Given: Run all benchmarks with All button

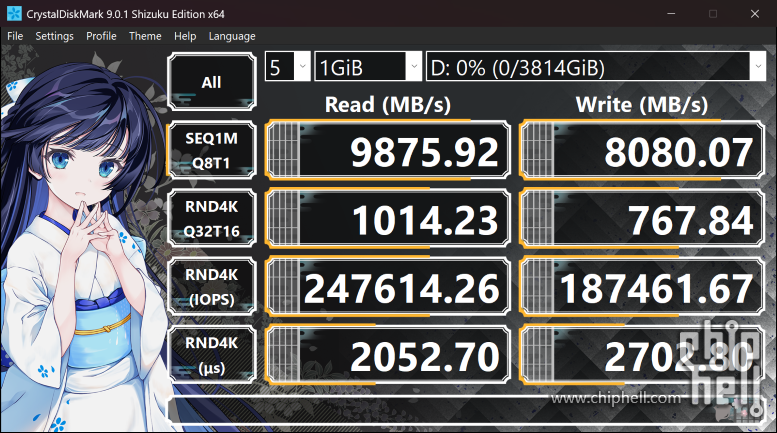Looking at the screenshot, I should pyautogui.click(x=212, y=82).
